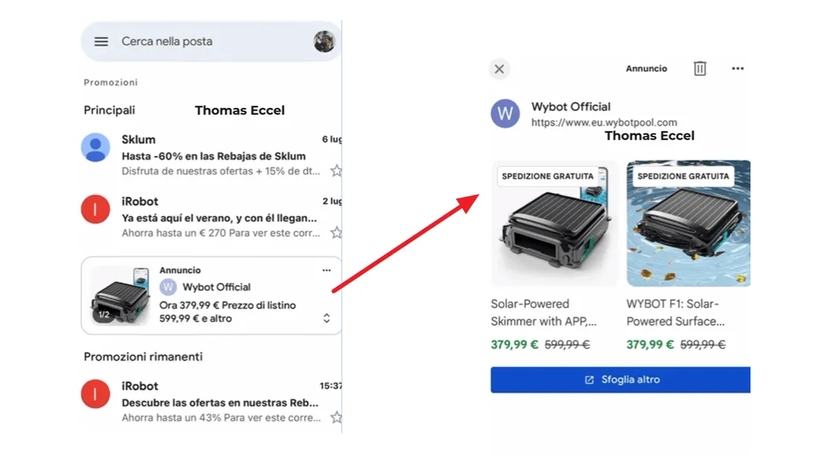Open more options in expanded ad header
The width and height of the screenshot is (836, 470).
(737, 68)
